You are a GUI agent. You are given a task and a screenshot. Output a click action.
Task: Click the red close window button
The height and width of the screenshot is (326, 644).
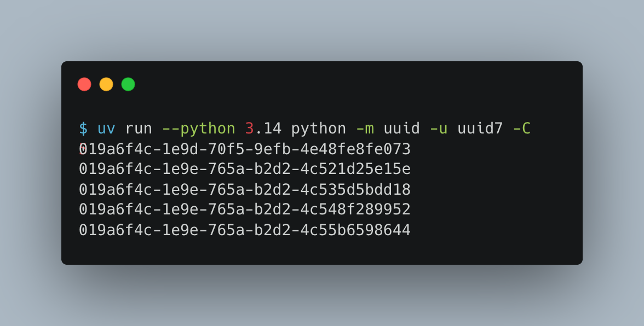[84, 84]
